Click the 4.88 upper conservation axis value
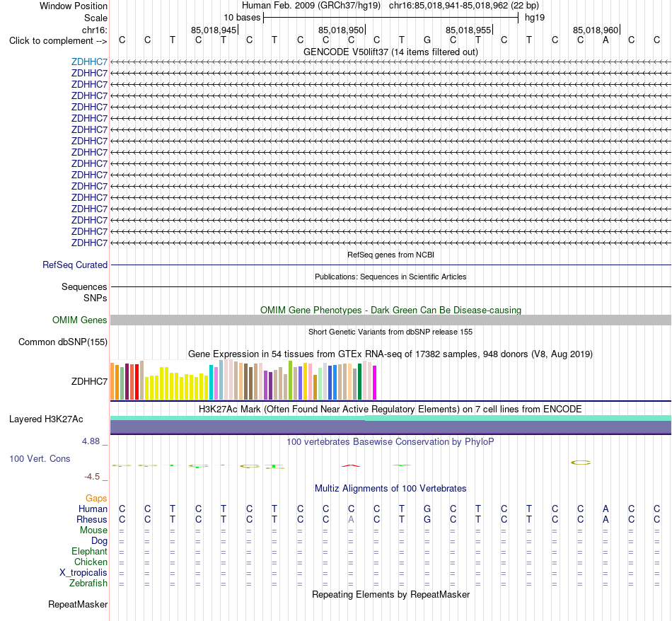 click(91, 441)
